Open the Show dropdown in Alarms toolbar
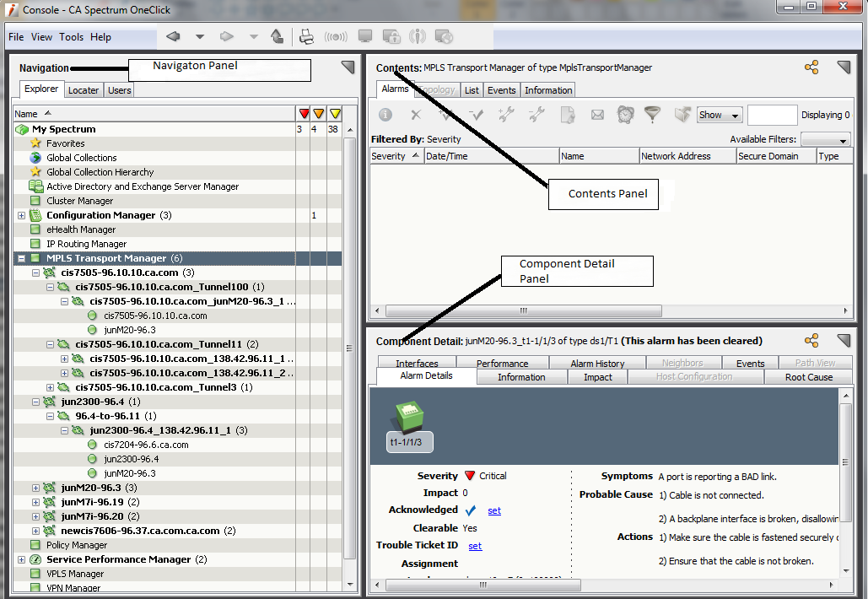This screenshot has height=599, width=868. (719, 115)
